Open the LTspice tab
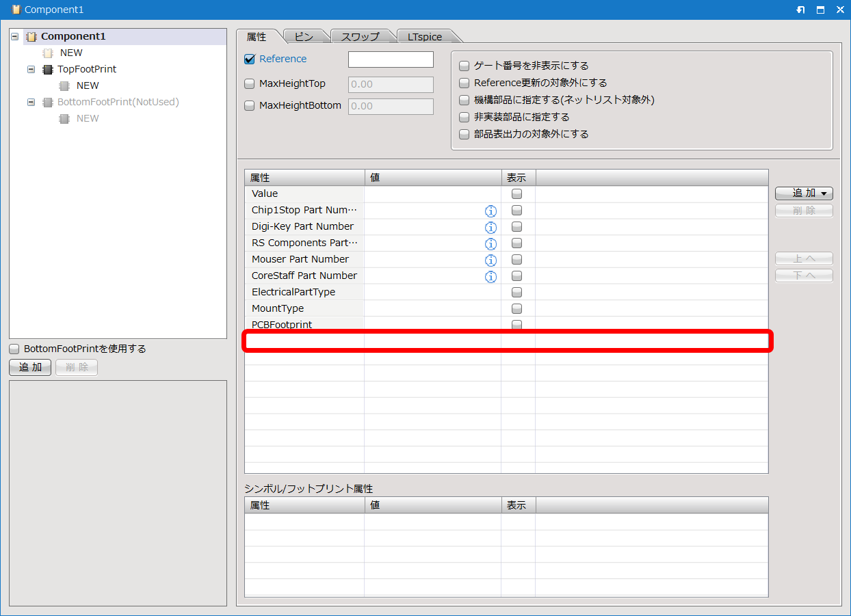The image size is (851, 616). 424,37
